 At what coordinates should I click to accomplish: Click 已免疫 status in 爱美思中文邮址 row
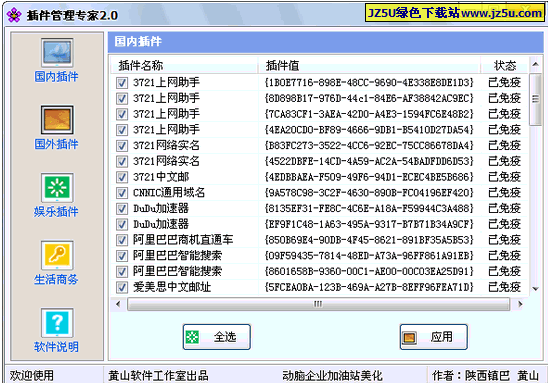click(505, 287)
